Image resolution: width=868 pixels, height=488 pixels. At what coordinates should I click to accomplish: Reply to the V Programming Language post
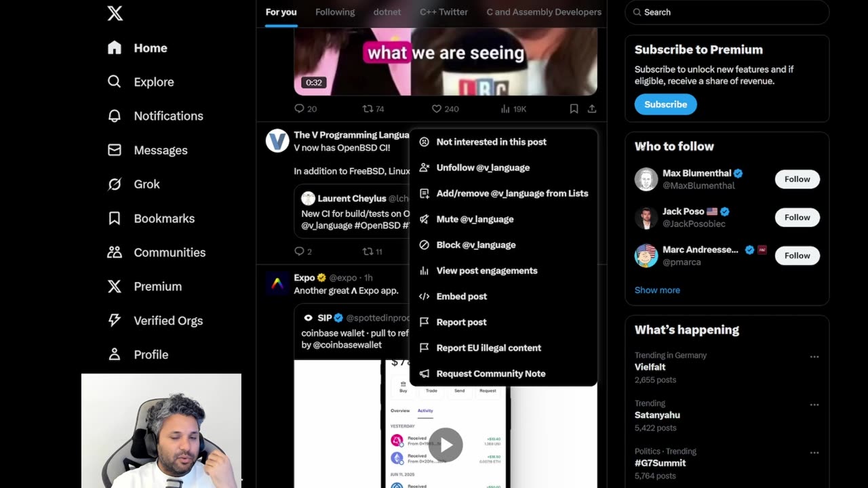[303, 251]
